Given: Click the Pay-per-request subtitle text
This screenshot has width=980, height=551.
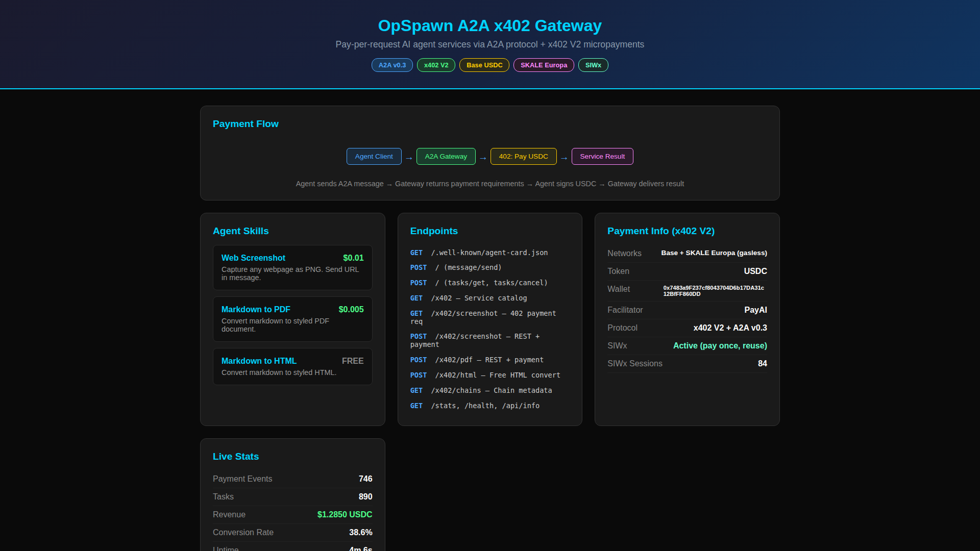Looking at the screenshot, I should (x=490, y=44).
